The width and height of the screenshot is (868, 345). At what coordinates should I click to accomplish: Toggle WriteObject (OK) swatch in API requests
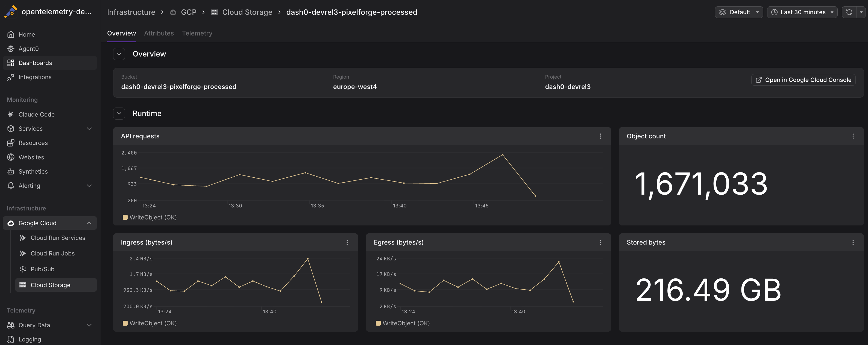(x=125, y=218)
